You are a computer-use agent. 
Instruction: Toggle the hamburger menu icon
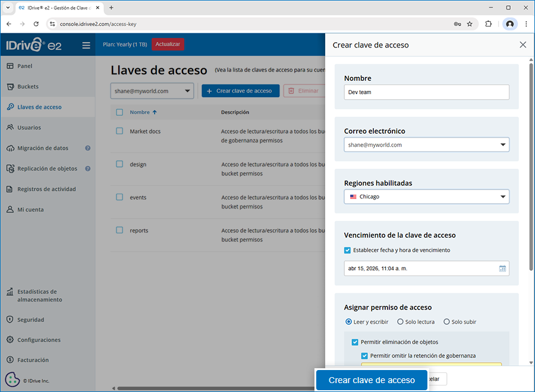[86, 45]
